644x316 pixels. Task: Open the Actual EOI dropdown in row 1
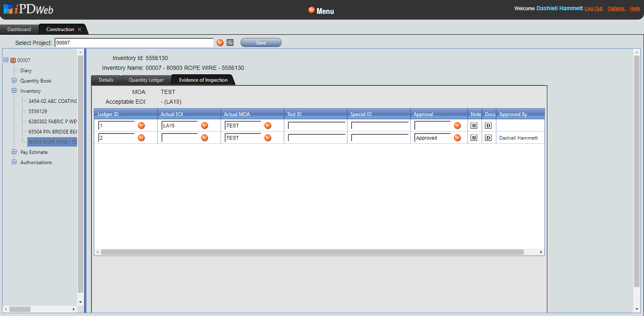[x=204, y=126]
